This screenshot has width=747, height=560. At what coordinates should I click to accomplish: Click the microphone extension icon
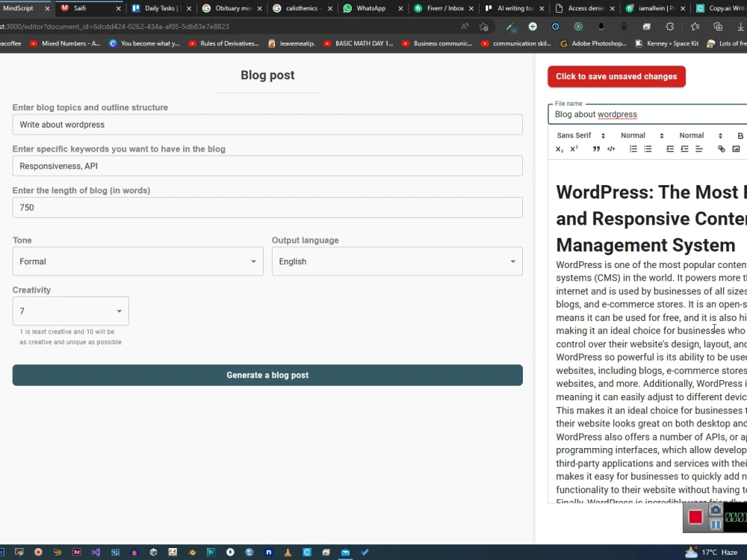pos(624,27)
